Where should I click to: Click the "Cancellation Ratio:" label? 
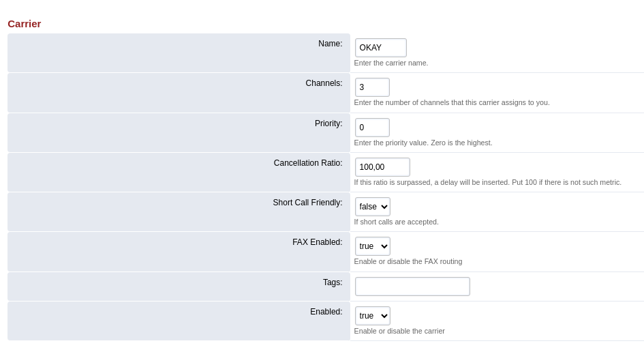[x=308, y=163]
